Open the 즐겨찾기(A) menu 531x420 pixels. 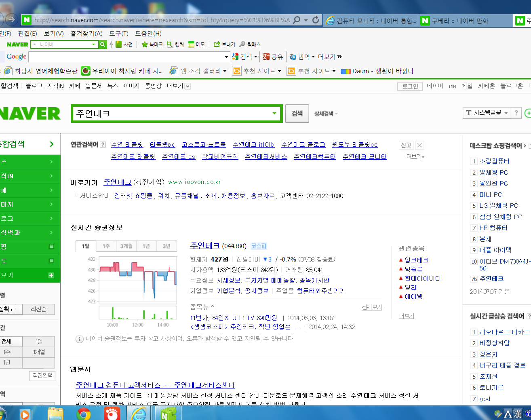pos(86,34)
